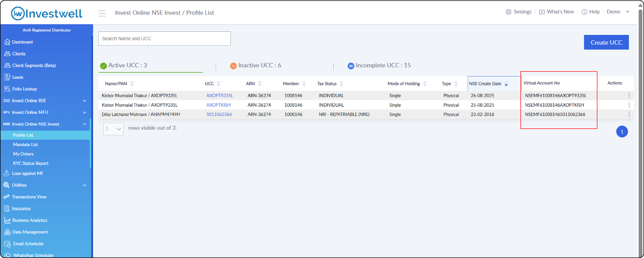Click the Investwell logo
644x258 pixels.
47,13
